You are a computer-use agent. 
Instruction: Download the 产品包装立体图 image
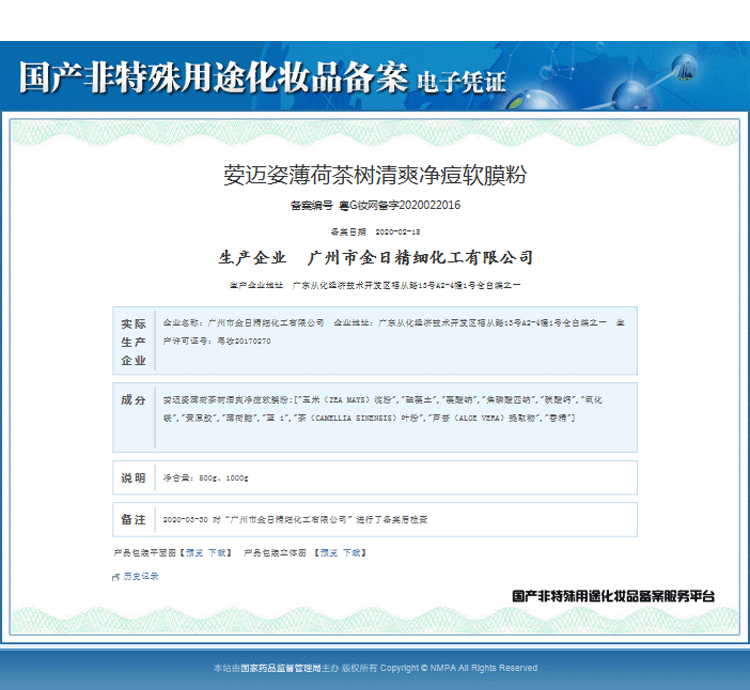point(352,553)
